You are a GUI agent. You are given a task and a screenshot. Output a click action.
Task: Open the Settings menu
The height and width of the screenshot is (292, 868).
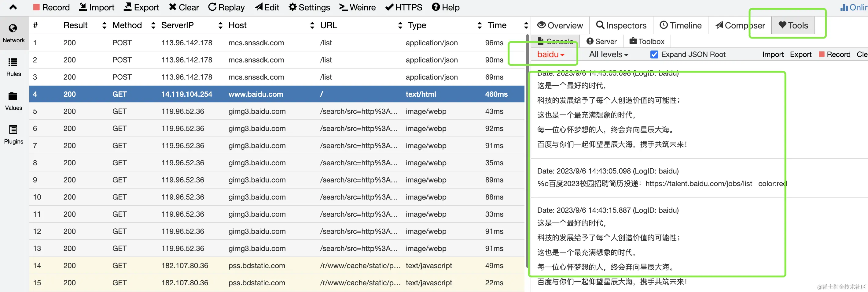coord(309,7)
